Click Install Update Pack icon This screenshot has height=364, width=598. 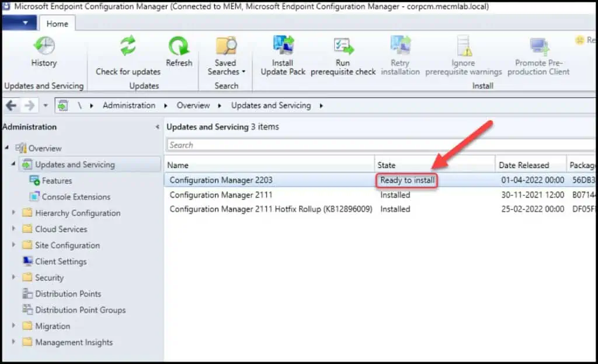283,45
